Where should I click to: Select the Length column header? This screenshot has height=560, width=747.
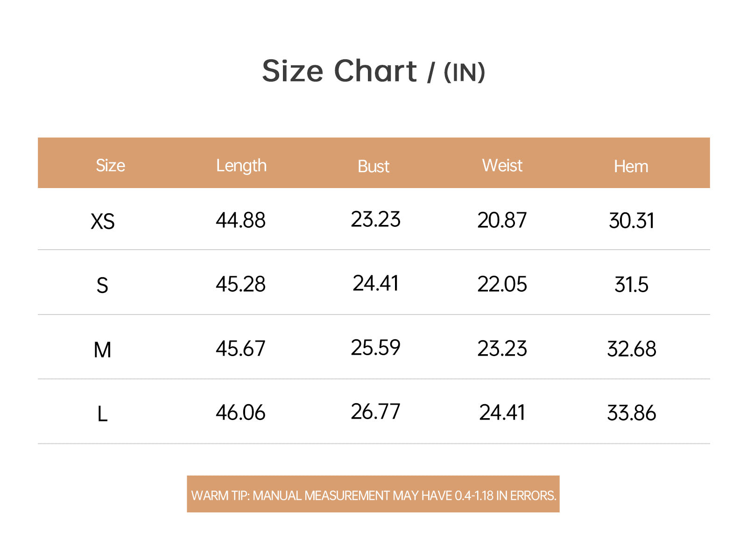pos(241,166)
